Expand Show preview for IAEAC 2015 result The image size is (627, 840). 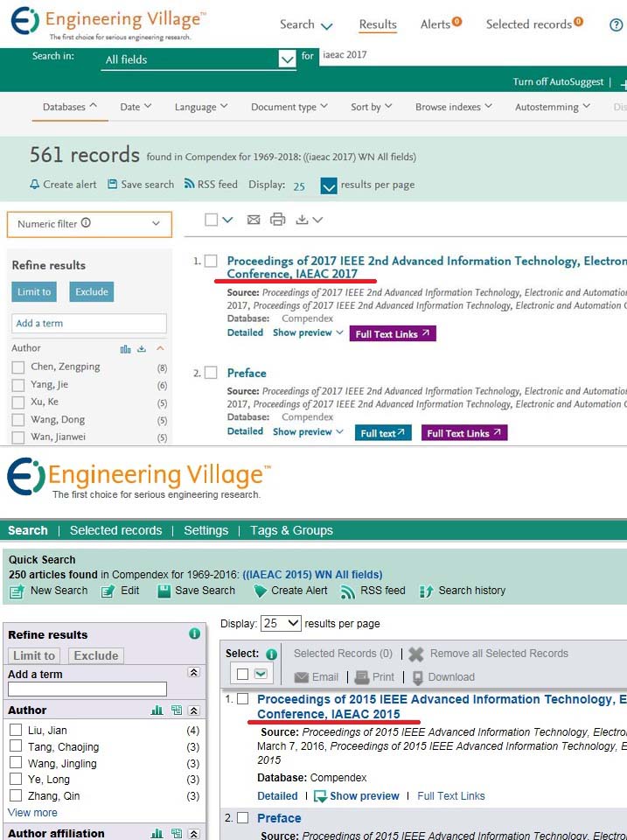[x=357, y=796]
